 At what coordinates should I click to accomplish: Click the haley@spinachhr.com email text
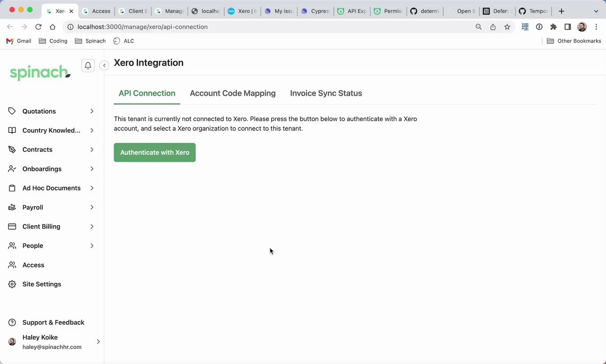point(52,347)
